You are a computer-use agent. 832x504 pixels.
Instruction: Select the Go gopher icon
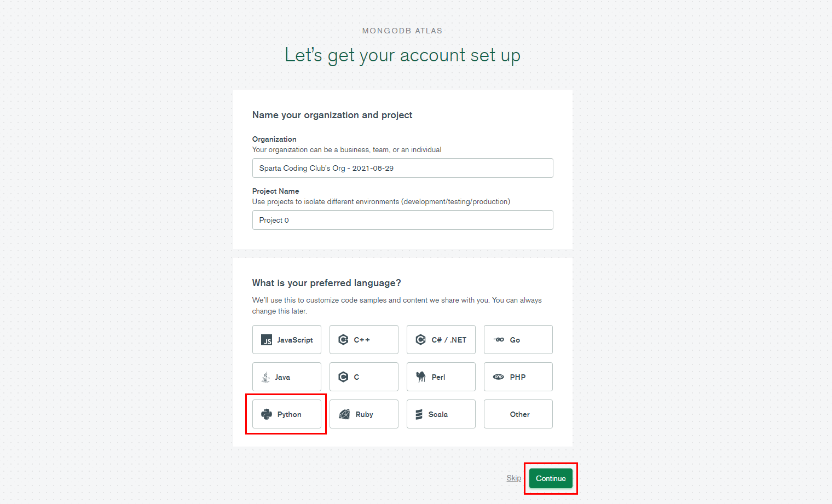point(499,340)
